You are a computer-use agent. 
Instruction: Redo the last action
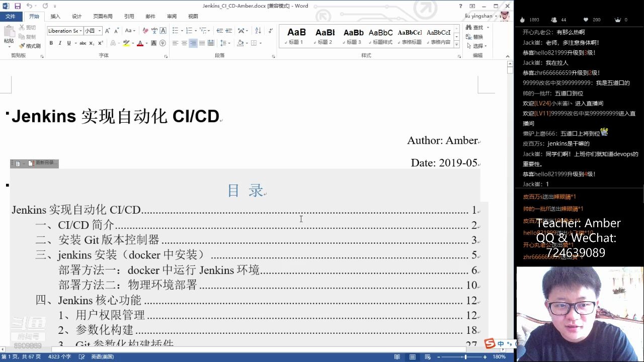tap(45, 6)
